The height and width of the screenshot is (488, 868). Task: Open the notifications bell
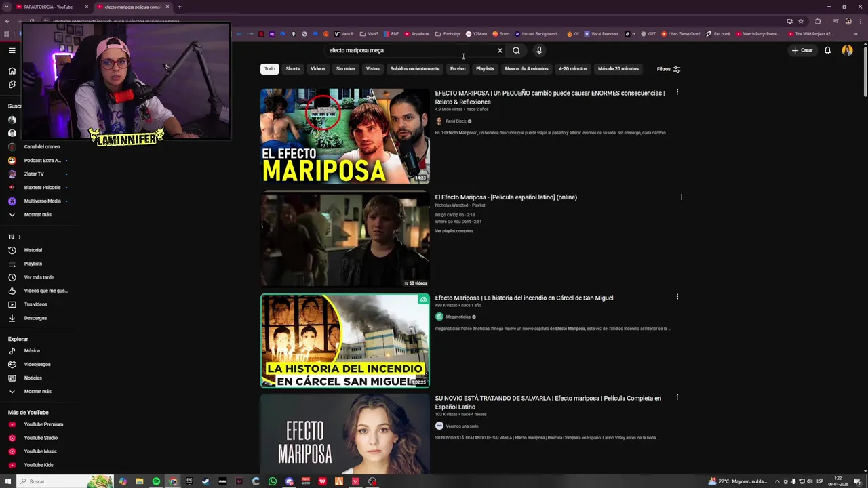[827, 50]
